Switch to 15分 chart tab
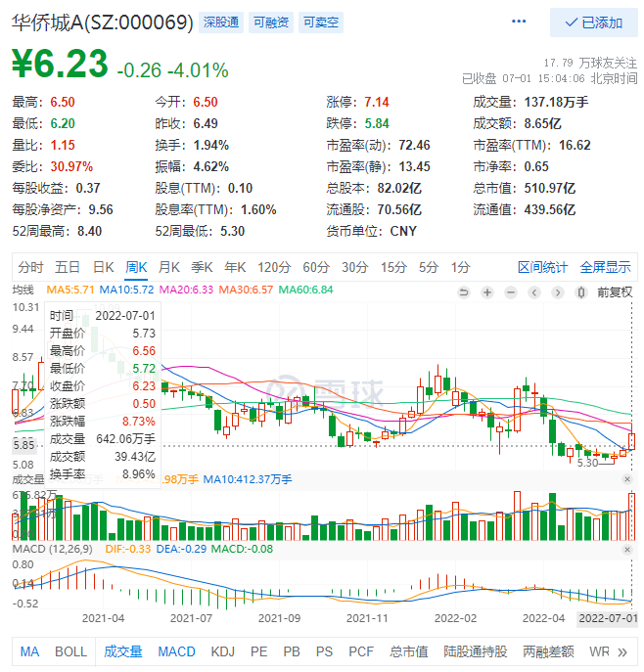644x672 pixels. [393, 267]
